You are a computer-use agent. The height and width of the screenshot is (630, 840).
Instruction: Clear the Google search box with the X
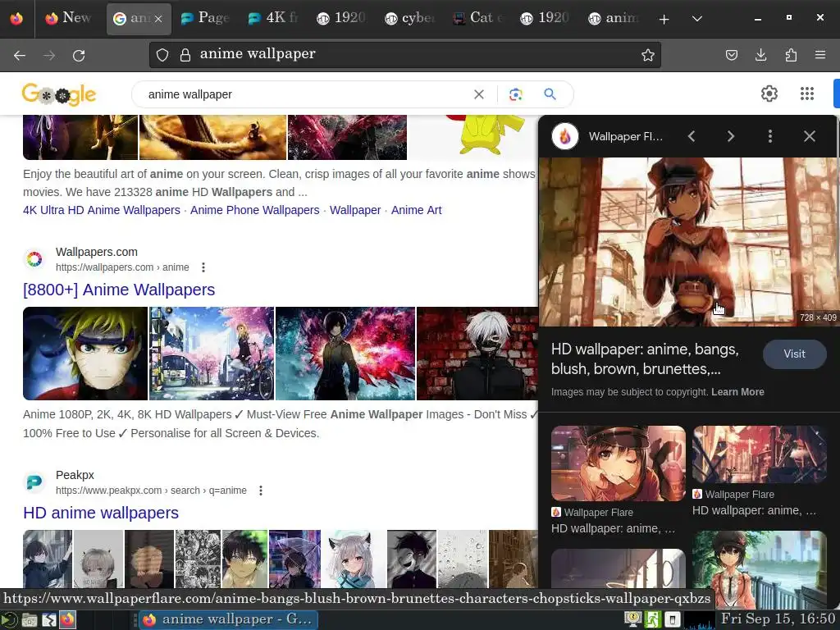(479, 94)
